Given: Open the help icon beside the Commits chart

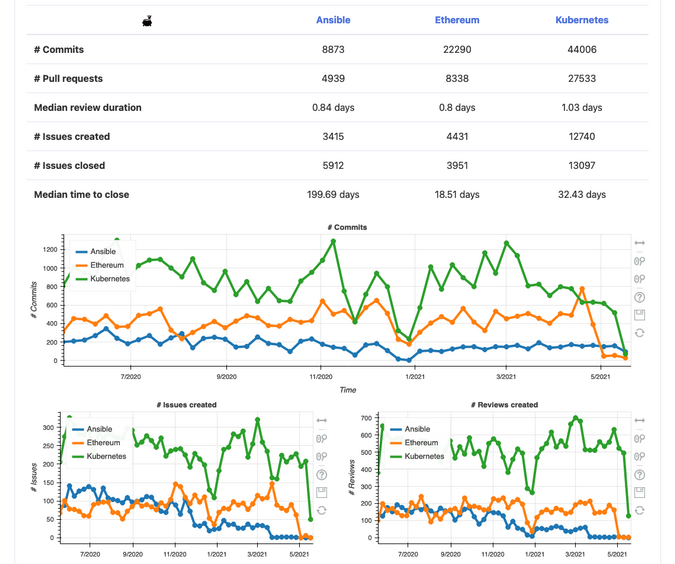Looking at the screenshot, I should (x=639, y=297).
